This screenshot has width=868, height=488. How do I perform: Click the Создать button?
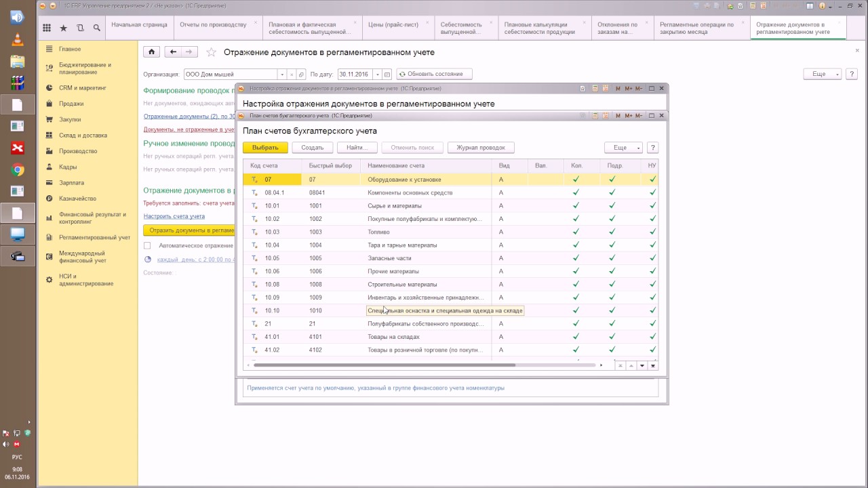pyautogui.click(x=313, y=147)
